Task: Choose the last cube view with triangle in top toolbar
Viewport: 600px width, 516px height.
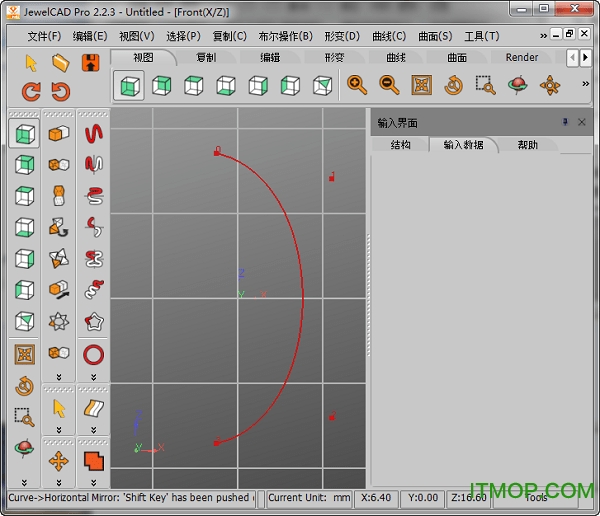Action: pyautogui.click(x=322, y=85)
